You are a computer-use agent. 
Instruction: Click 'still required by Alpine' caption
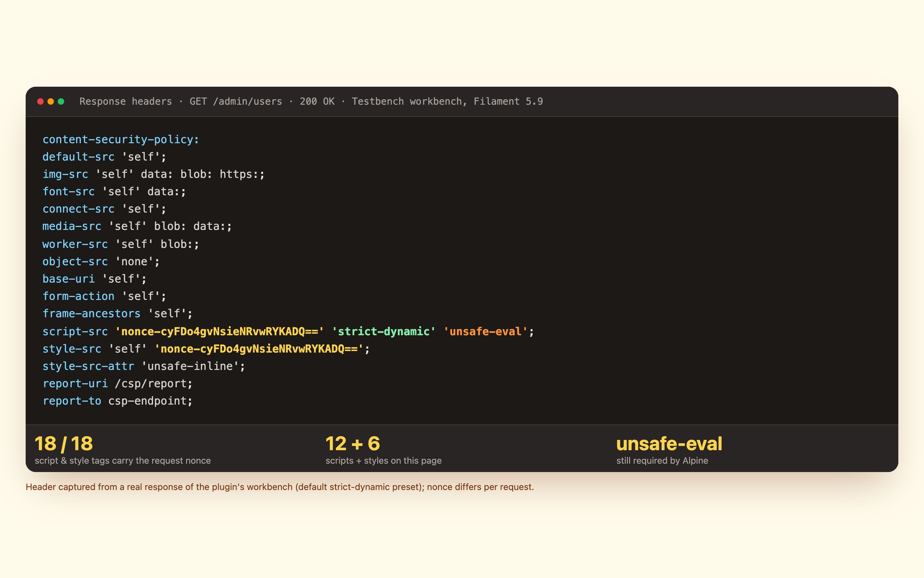click(x=662, y=461)
